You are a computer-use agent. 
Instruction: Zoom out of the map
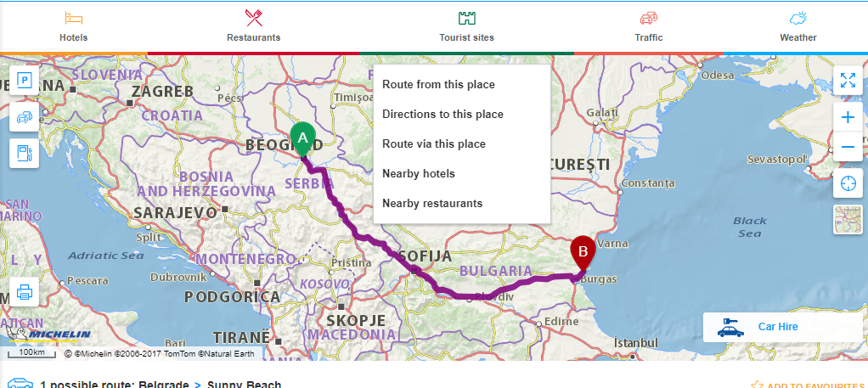coord(848,147)
